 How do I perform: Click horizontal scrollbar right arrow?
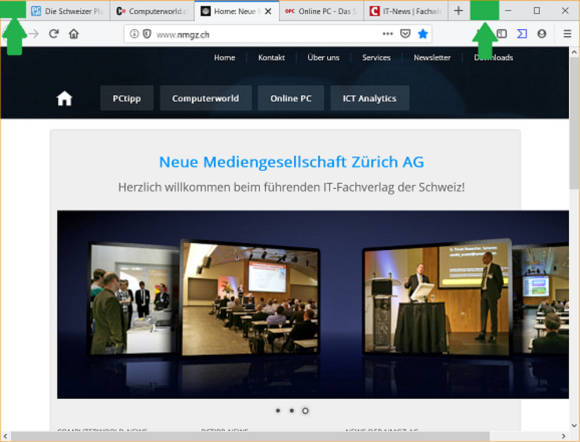coord(564,436)
